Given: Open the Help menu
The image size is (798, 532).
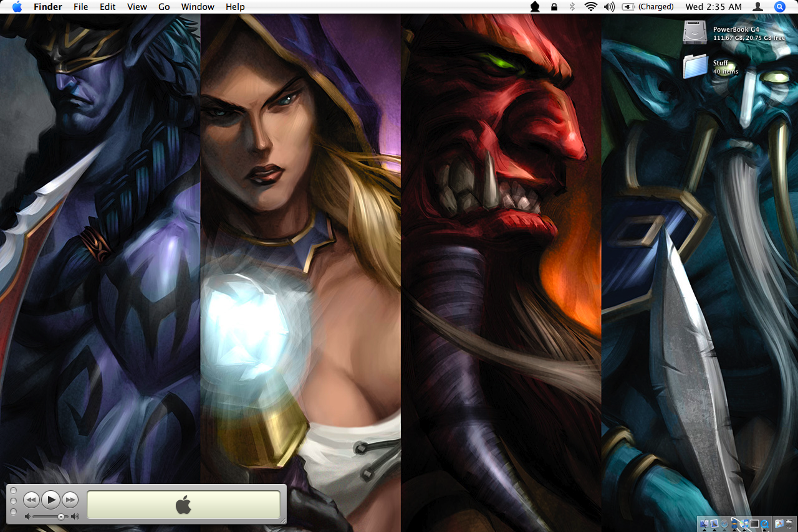Looking at the screenshot, I should 235,7.
